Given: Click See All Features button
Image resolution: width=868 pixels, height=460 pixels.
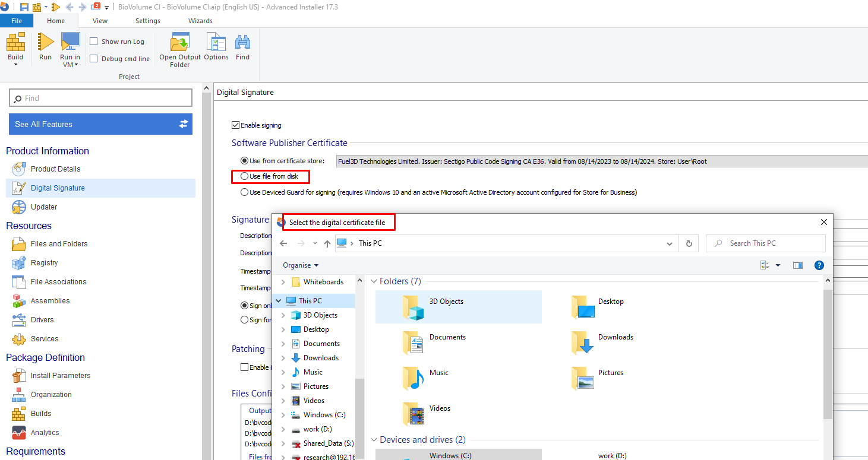Looking at the screenshot, I should (x=100, y=124).
